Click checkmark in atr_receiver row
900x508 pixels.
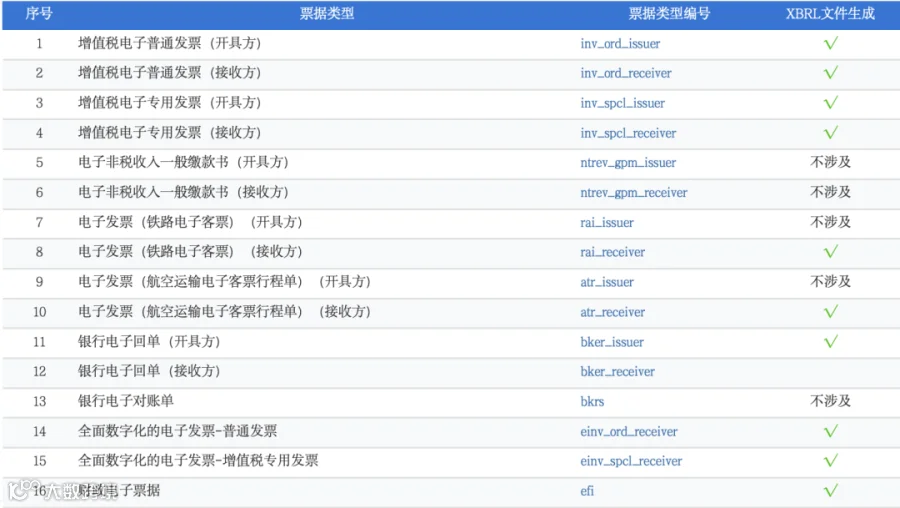831,312
